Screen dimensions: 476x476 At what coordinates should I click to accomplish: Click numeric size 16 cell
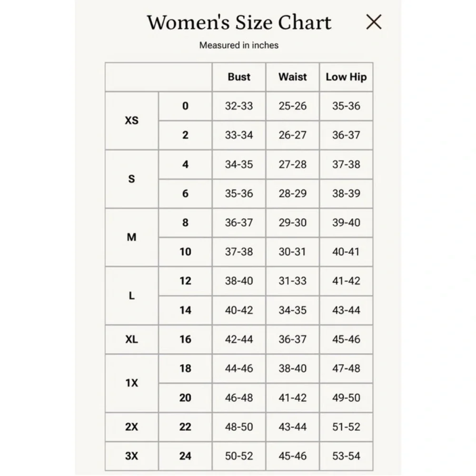tap(185, 339)
